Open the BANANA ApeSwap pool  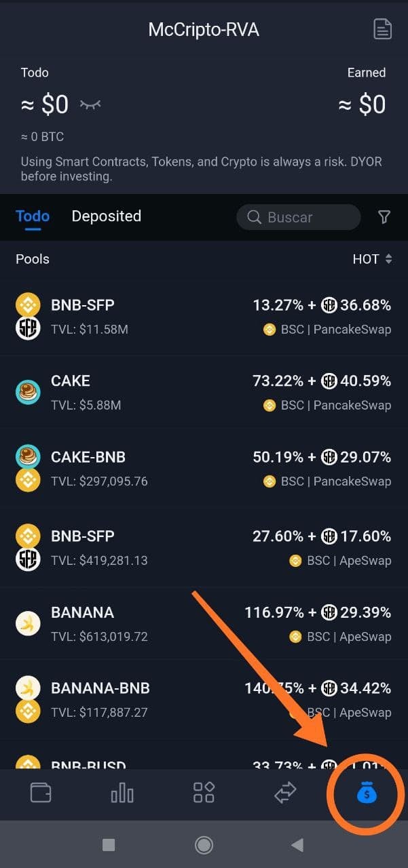tap(204, 624)
